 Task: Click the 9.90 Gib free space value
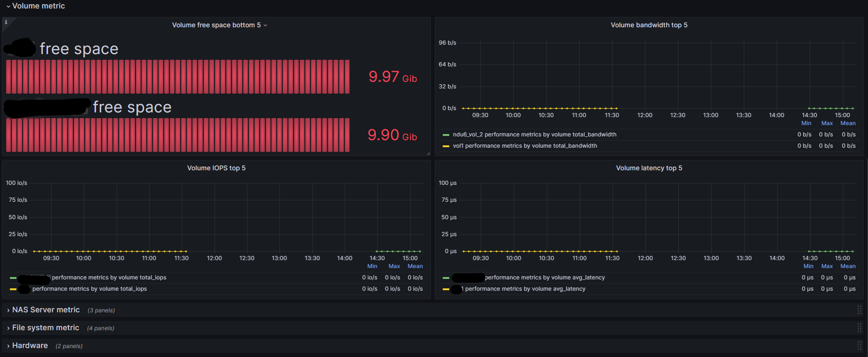392,135
